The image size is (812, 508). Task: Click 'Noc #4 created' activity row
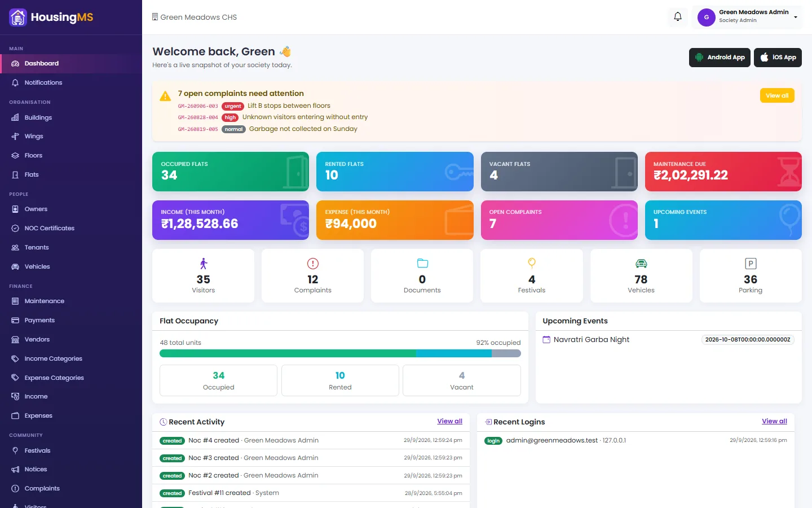pyautogui.click(x=311, y=440)
